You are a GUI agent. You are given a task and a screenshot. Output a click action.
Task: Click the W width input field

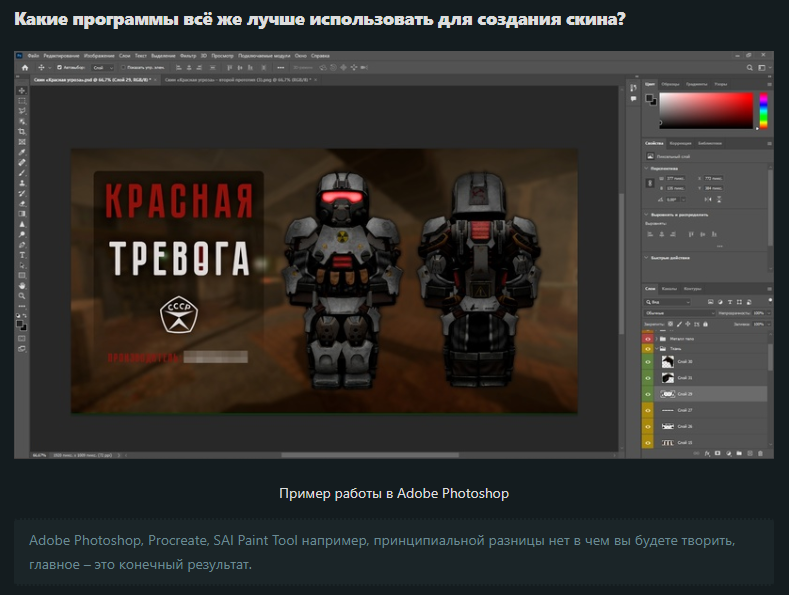pos(676,178)
